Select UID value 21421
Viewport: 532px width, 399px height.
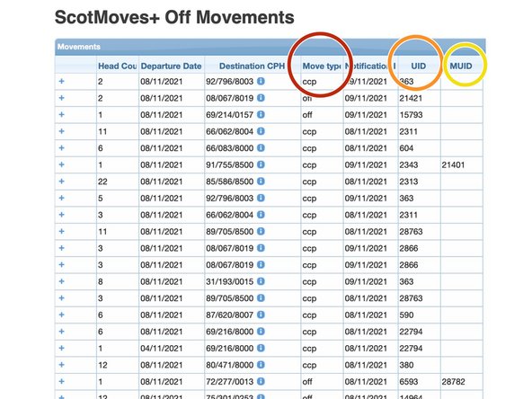tap(411, 98)
